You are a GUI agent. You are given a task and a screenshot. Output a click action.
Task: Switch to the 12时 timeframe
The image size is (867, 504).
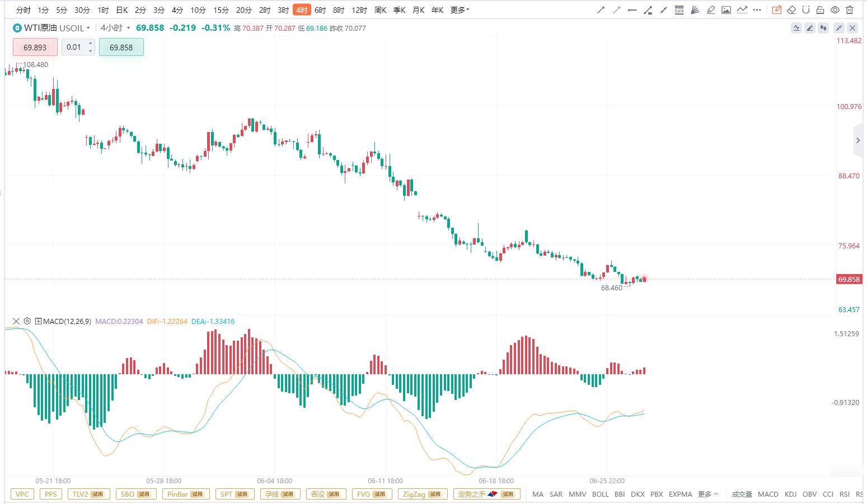(359, 10)
